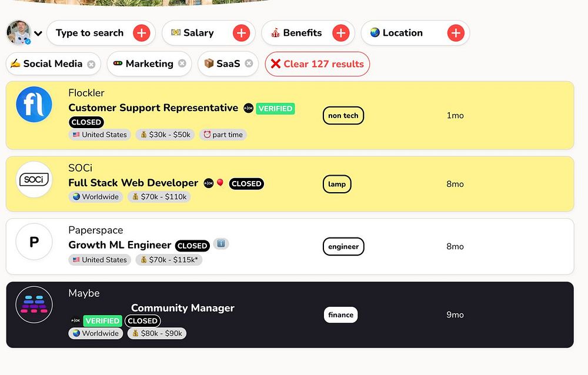Image resolution: width=588 pixels, height=375 pixels.
Task: Click the small badge icon left of VERIFIED on Maybe
Action: tap(76, 320)
